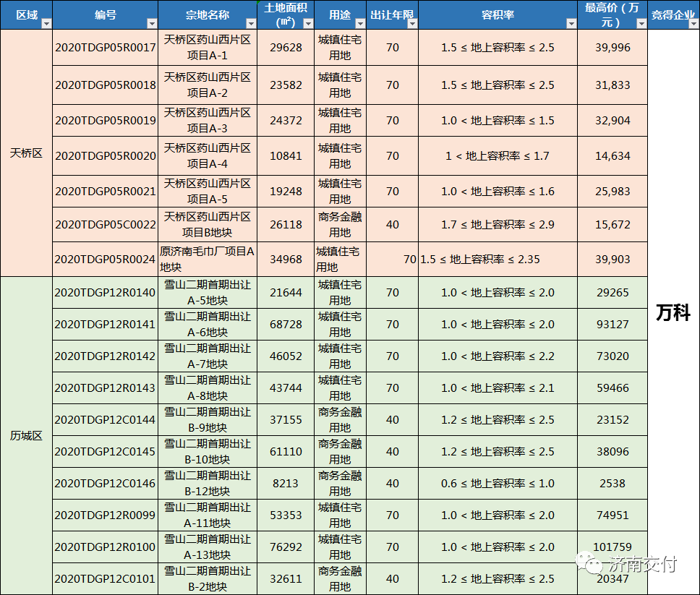Viewport: 700px width, 595px height.
Task: Open the 出让年限 filter dropdown
Action: [x=411, y=23]
